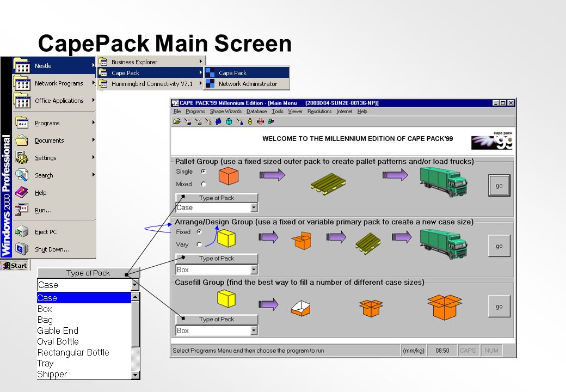566x392 pixels.
Task: Select the Vary radio button in Arrange/Design Group
Action: tap(199, 244)
